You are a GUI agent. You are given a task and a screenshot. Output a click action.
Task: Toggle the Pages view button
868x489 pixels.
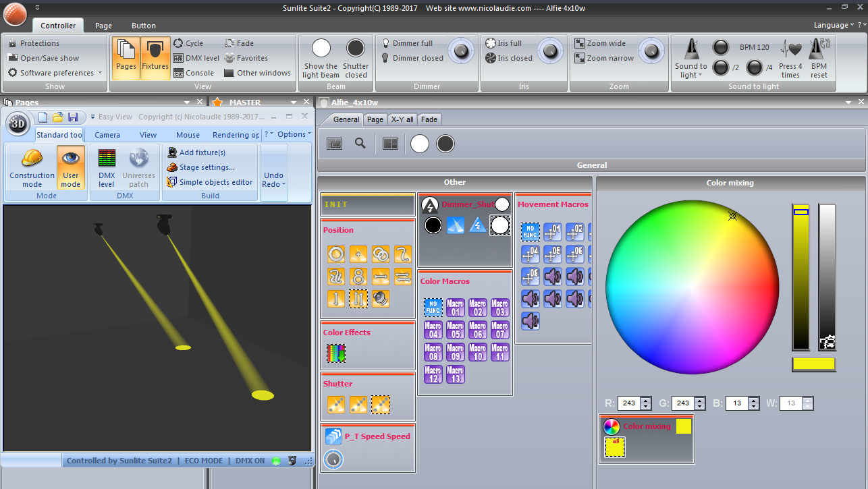(126, 58)
